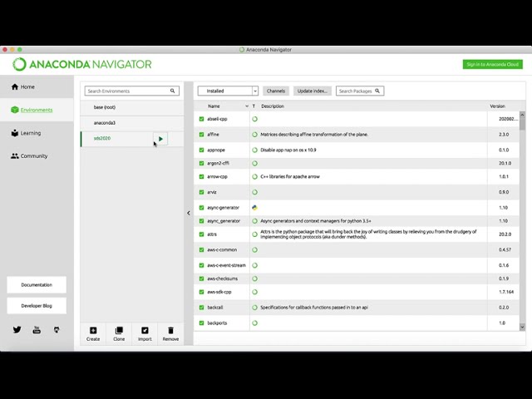Click the package list scrollbar thumb
Screen dimensions: 532x399
click(x=522, y=124)
